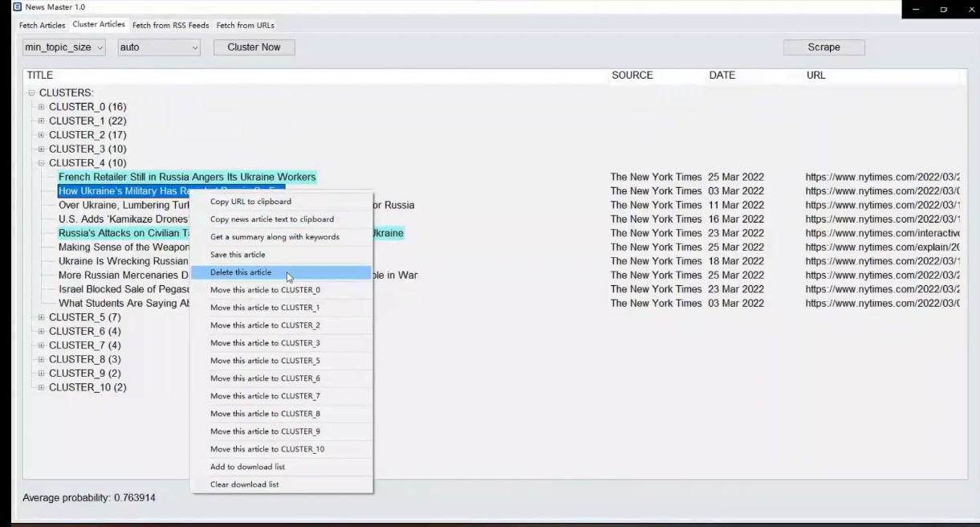Image resolution: width=980 pixels, height=527 pixels.
Task: Collapse the CLUSTER_4 tree node
Action: pos(42,163)
